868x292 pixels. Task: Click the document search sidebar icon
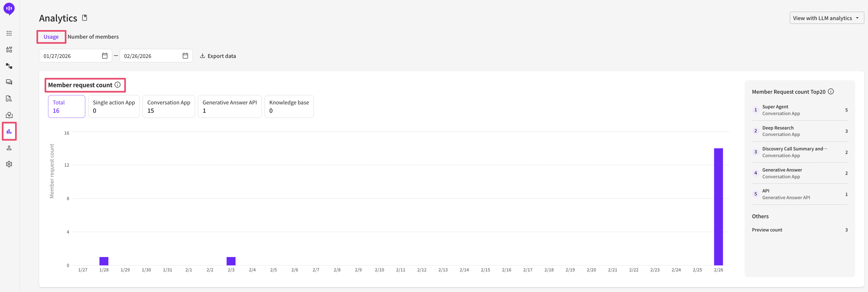coord(9,99)
